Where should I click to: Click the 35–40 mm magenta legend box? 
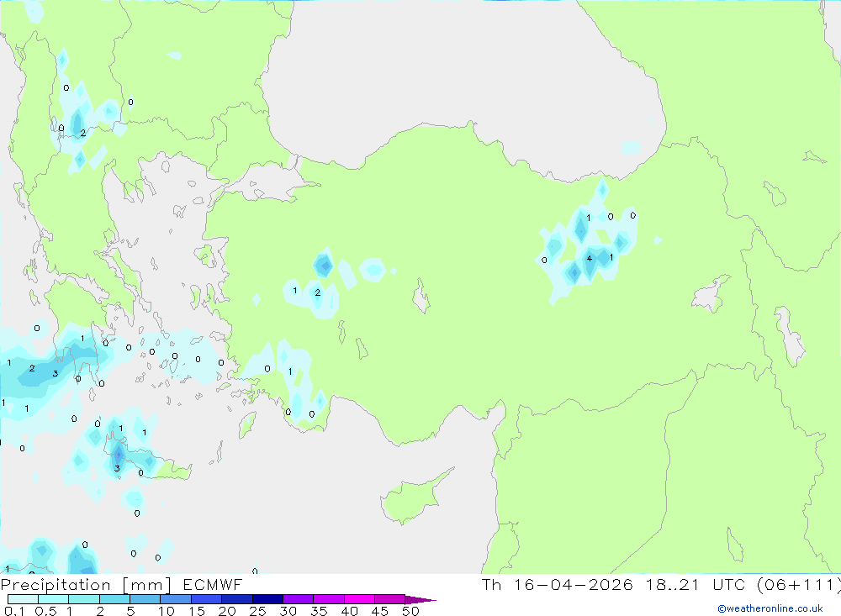(x=329, y=599)
